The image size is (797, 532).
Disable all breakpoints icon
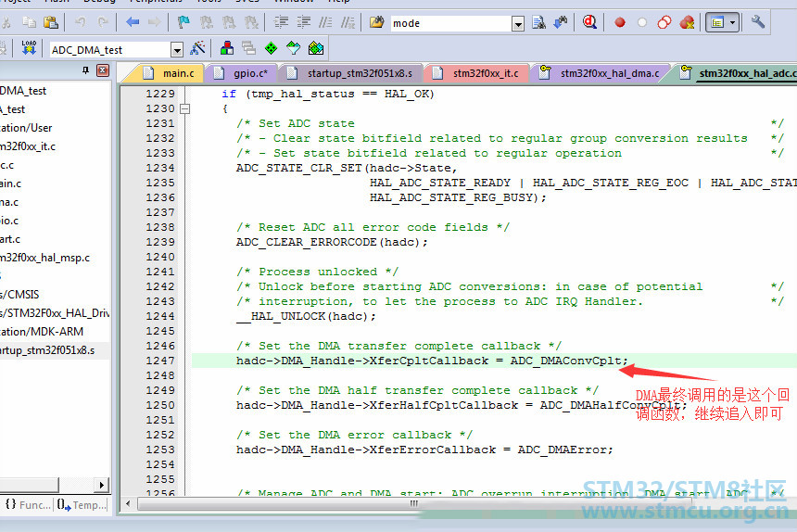point(664,23)
